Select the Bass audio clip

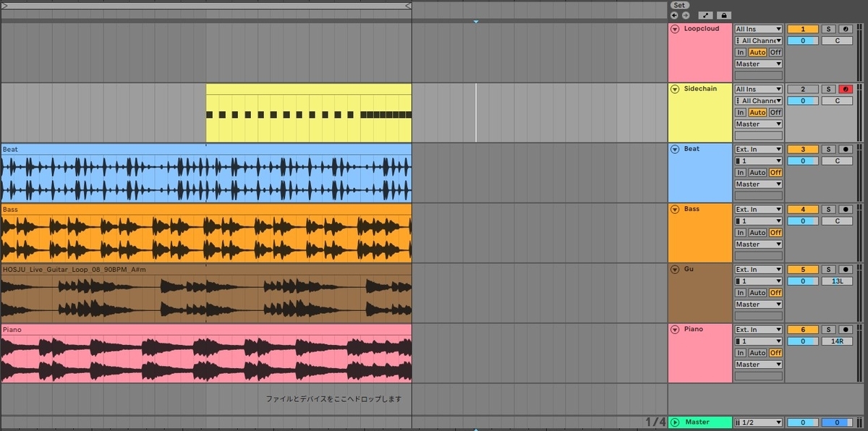[x=206, y=233]
